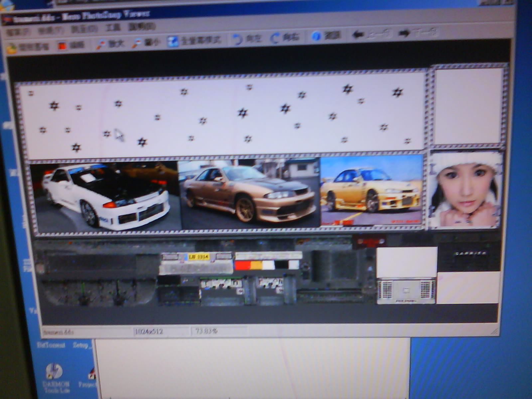Screen dimensions: 532x399
Task: Click the red Edit toolbar icon
Action: point(62,46)
